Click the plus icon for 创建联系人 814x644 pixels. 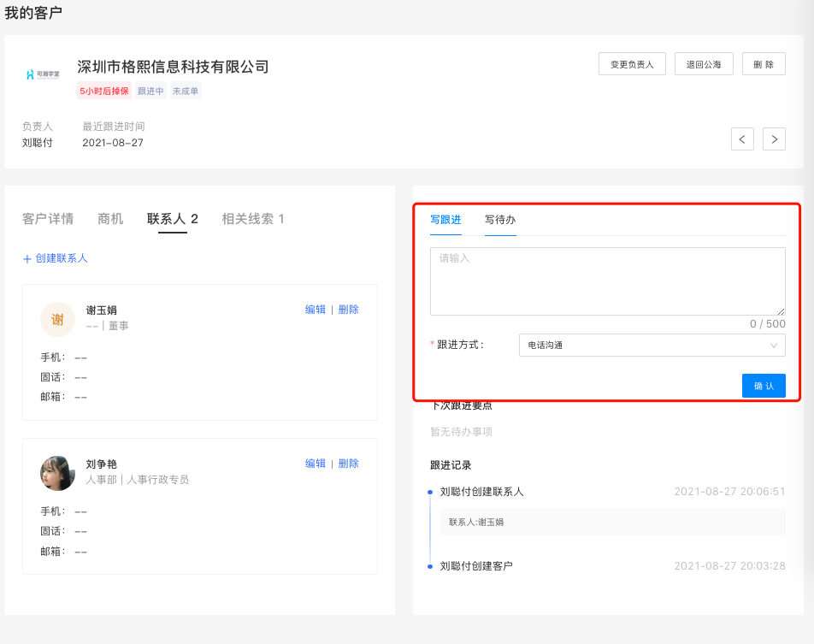tap(27, 258)
